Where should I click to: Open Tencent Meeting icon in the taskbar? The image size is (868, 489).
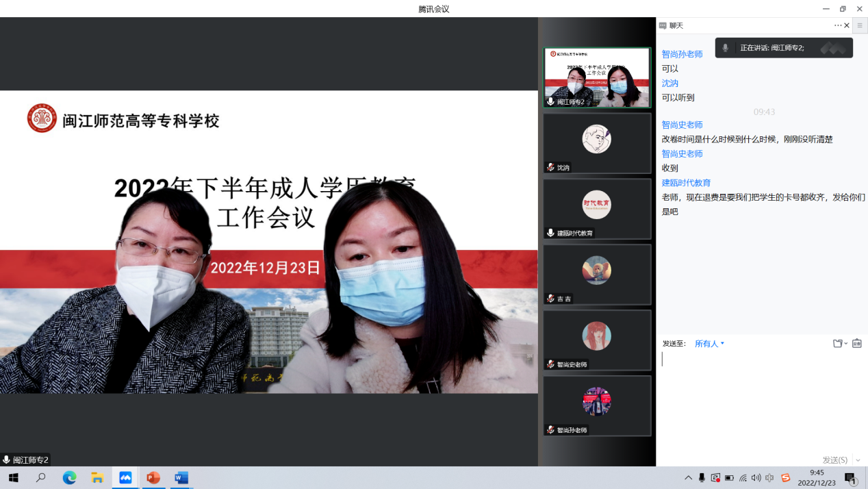tap(125, 478)
